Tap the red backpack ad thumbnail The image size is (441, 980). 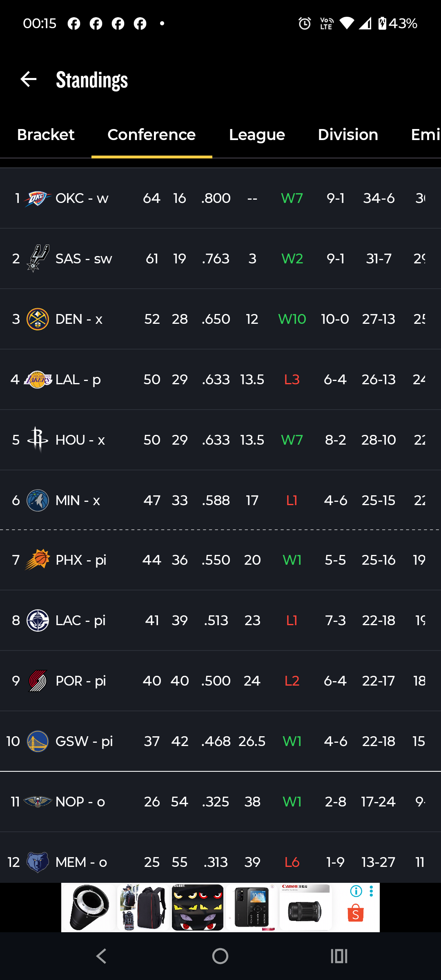(x=143, y=907)
